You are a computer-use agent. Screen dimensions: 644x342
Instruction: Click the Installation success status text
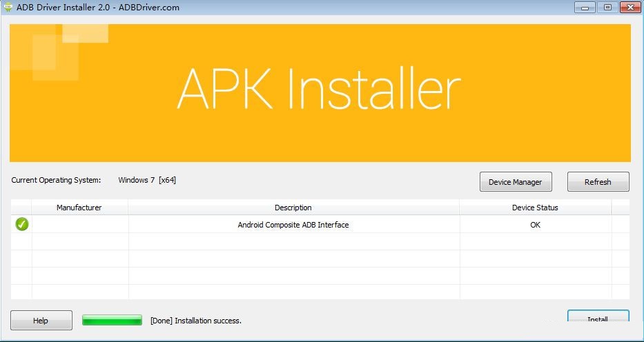tap(196, 321)
